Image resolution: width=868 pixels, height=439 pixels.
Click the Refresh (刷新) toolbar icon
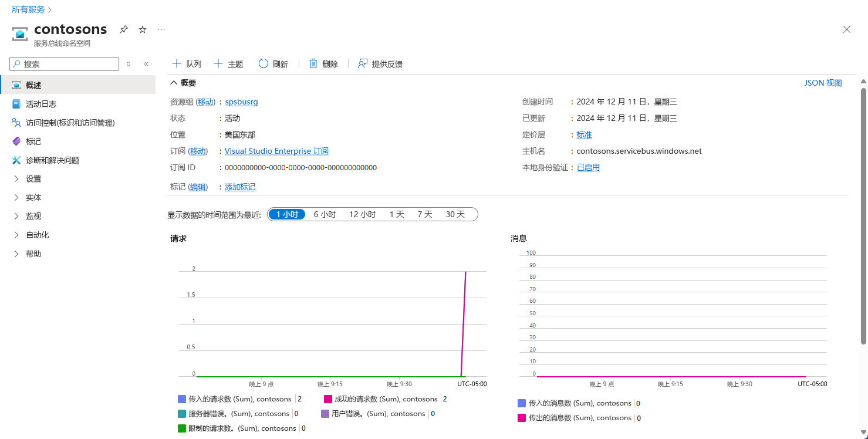[264, 64]
